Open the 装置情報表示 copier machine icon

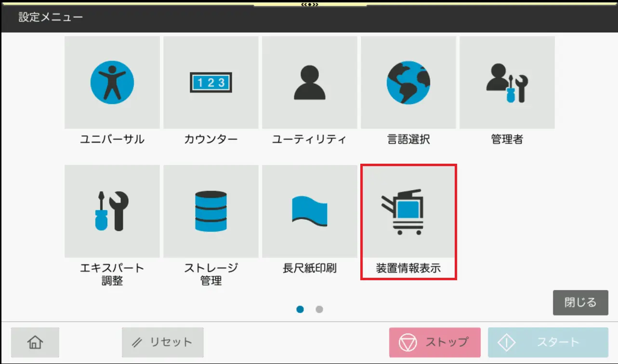tap(408, 212)
